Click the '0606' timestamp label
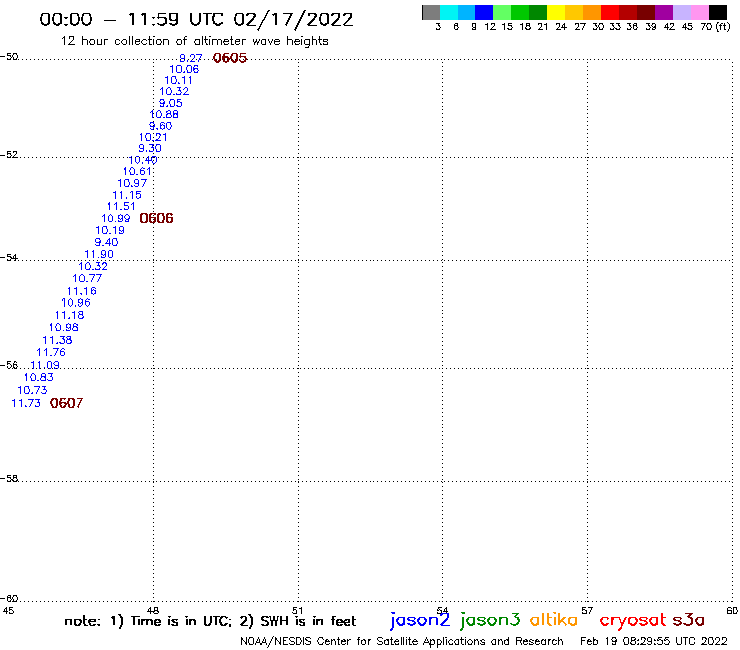This screenshot has width=740, height=650. click(156, 218)
